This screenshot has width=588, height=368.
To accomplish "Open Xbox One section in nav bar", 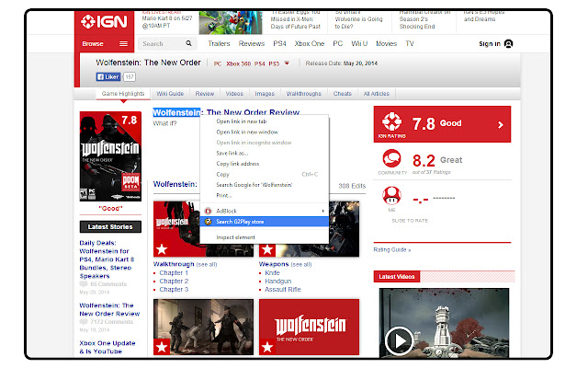I will 310,43.
